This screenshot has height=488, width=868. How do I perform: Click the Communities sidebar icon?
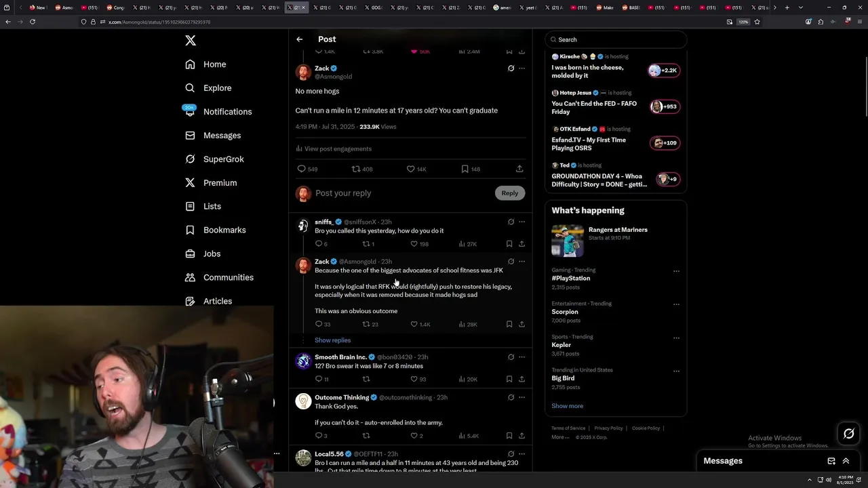tap(190, 277)
